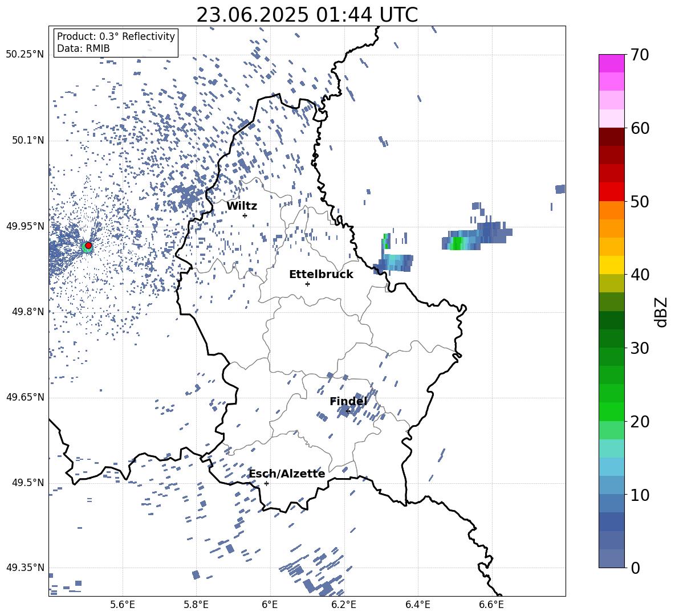
Task: Click the Findel city label
Action: 348,401
